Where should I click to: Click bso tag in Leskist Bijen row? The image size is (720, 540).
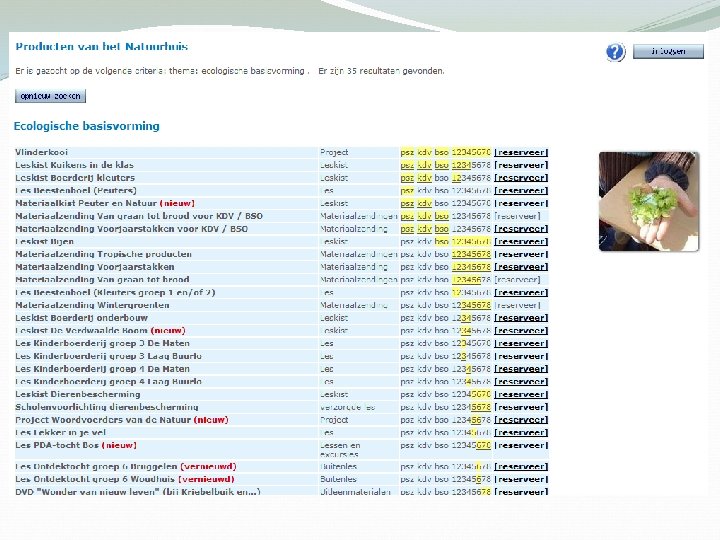click(x=441, y=242)
